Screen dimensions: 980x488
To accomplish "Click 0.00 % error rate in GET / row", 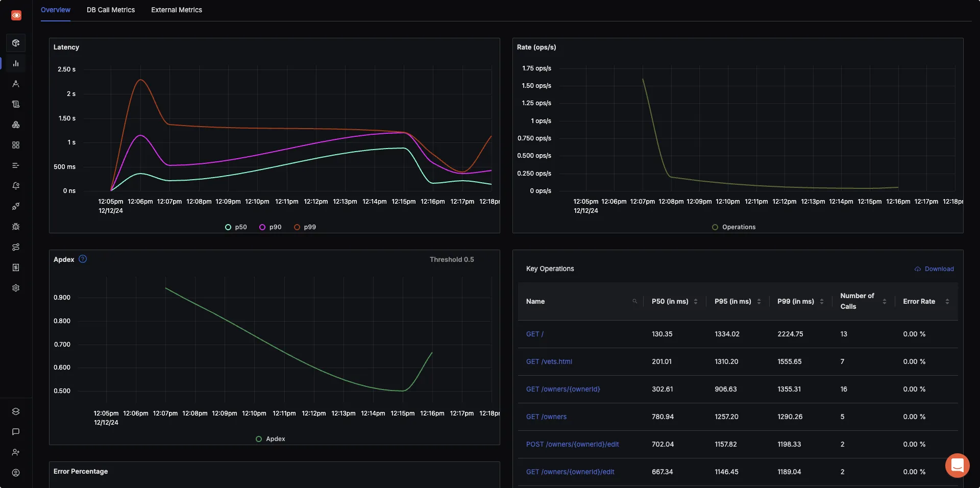I will pyautogui.click(x=914, y=334).
